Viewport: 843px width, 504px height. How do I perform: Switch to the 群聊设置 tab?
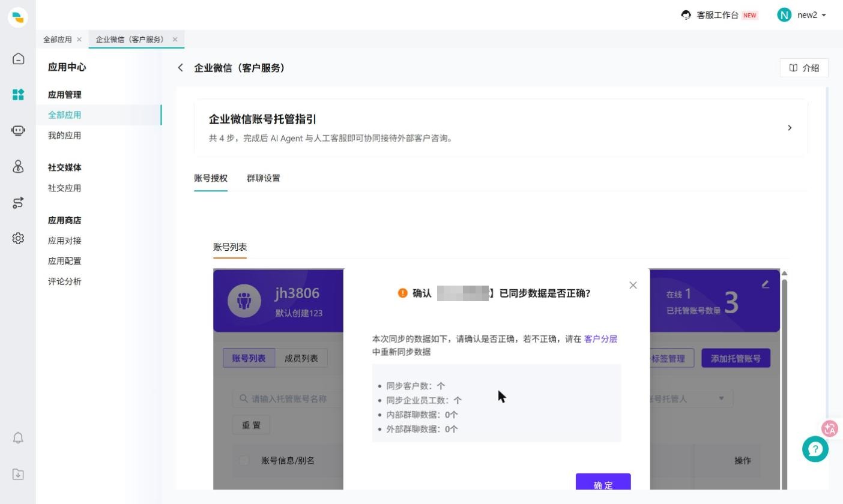pyautogui.click(x=263, y=178)
